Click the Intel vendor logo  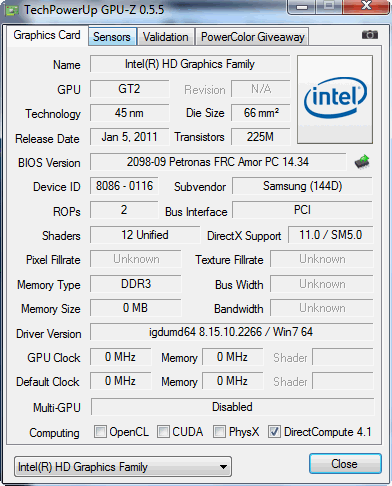335,100
